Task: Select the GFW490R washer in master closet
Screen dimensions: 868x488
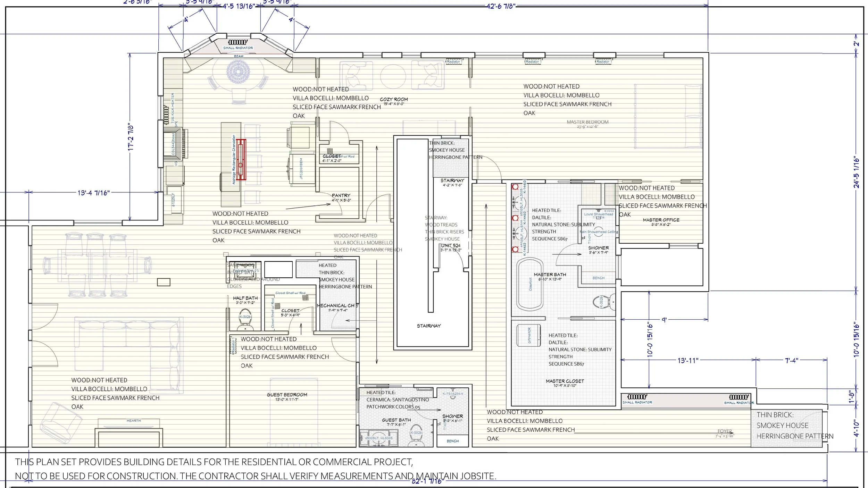Action: click(528, 335)
